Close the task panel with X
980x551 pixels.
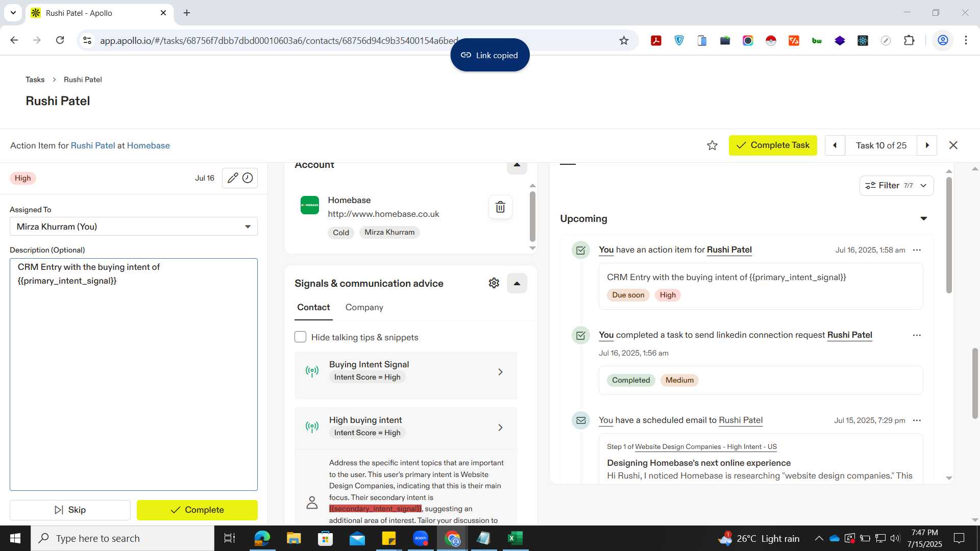[953, 145]
